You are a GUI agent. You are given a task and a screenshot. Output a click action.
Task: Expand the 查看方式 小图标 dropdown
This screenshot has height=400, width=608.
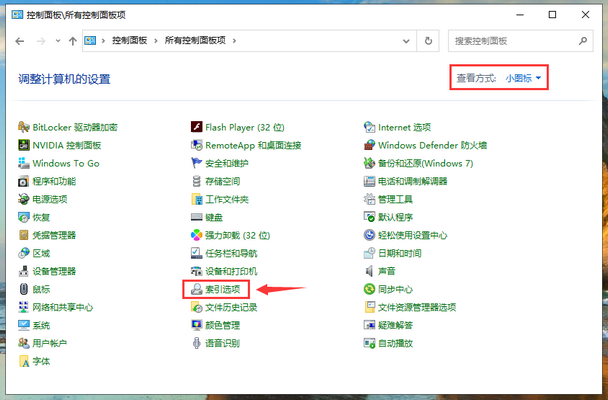point(526,78)
